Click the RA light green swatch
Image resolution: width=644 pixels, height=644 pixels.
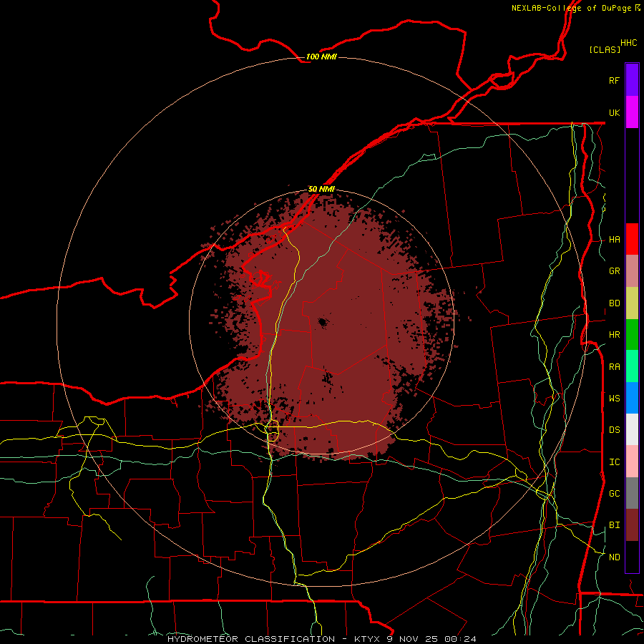(632, 366)
